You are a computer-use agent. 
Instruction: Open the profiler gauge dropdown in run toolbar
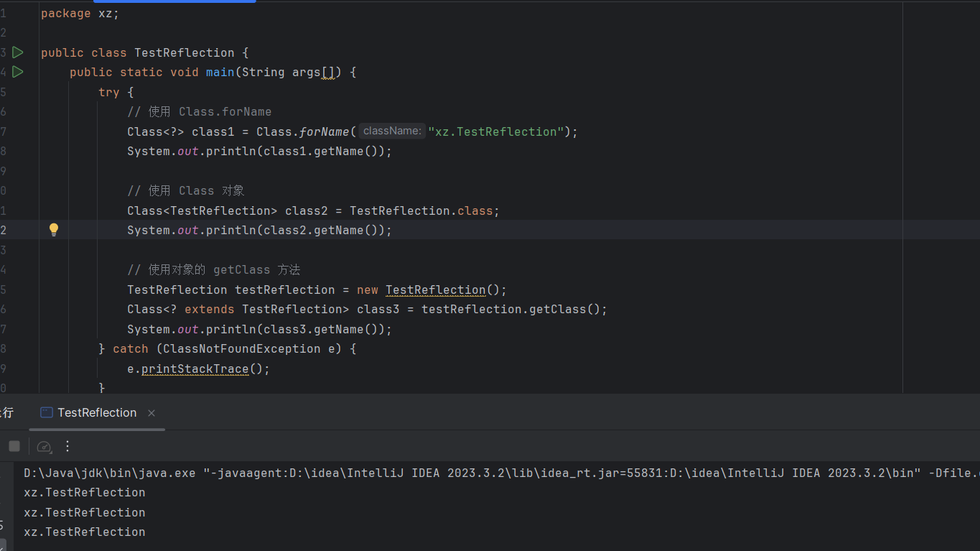[x=44, y=446]
